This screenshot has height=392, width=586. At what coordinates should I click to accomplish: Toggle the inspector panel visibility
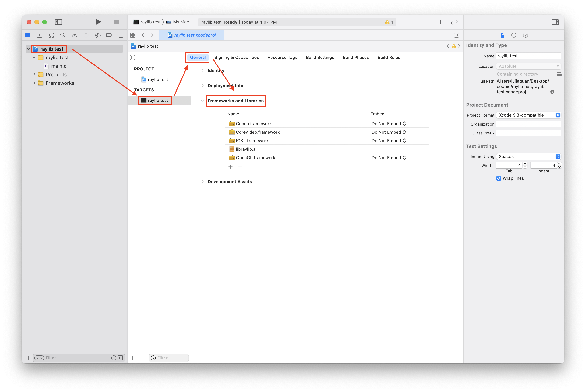pos(555,22)
